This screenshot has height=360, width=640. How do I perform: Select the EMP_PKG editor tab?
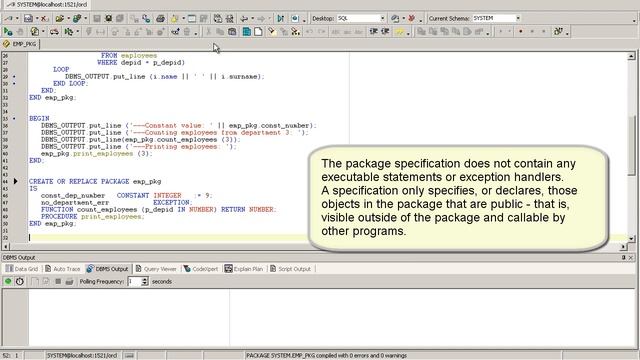20,44
